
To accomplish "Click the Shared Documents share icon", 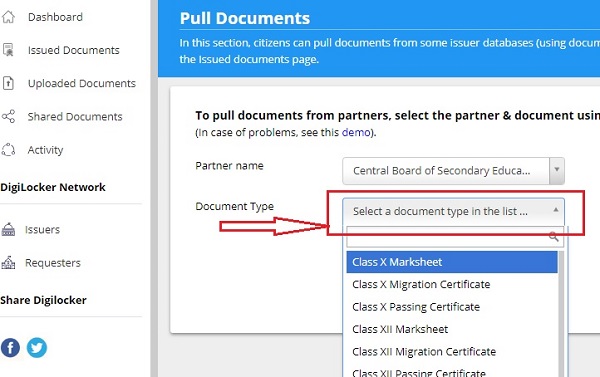I will coord(8,116).
